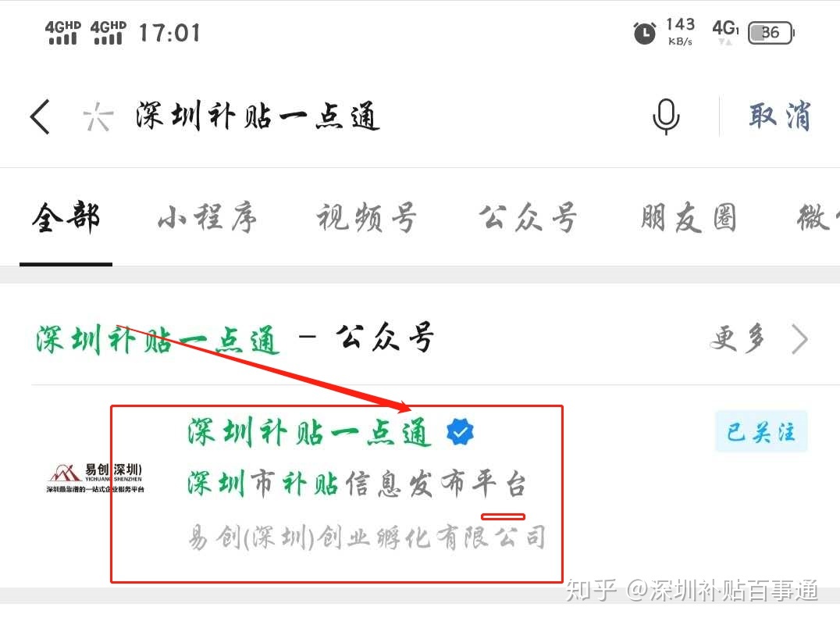The height and width of the screenshot is (625, 840).
Task: Open the 易创(深圳) account logo thumbnail
Action: [x=94, y=478]
